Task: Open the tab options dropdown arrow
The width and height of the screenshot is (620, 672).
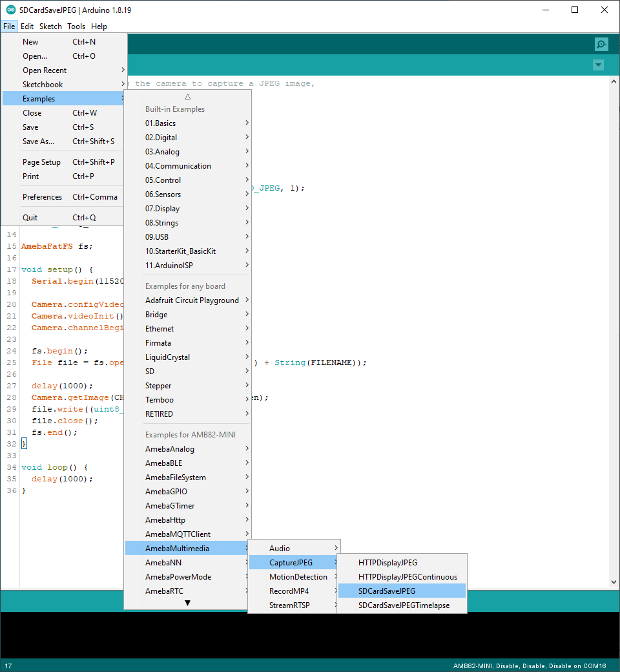Action: coord(598,65)
